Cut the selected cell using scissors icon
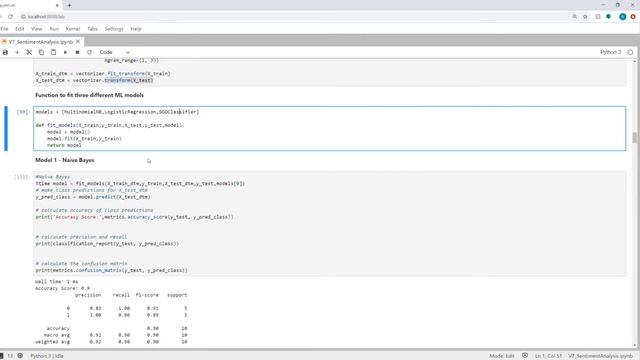 pyautogui.click(x=29, y=52)
